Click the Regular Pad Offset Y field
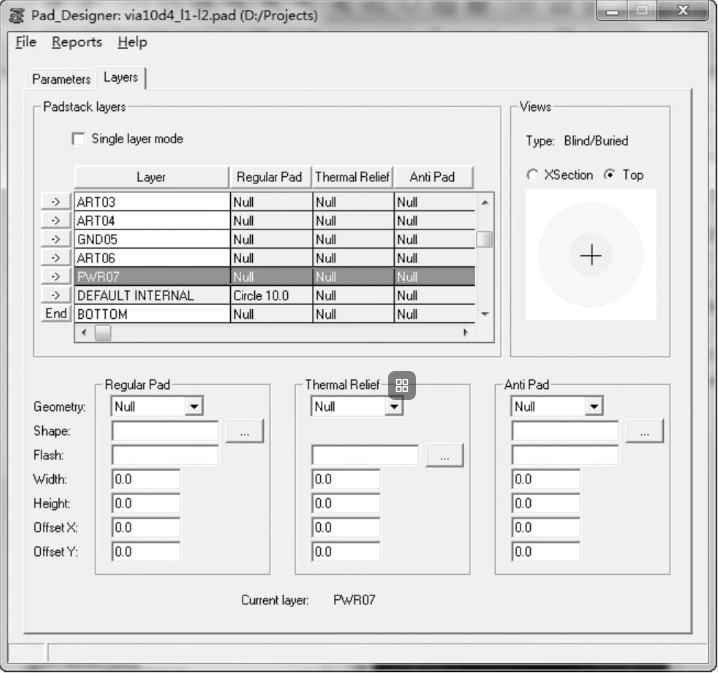The width and height of the screenshot is (718, 673). pyautogui.click(x=146, y=552)
